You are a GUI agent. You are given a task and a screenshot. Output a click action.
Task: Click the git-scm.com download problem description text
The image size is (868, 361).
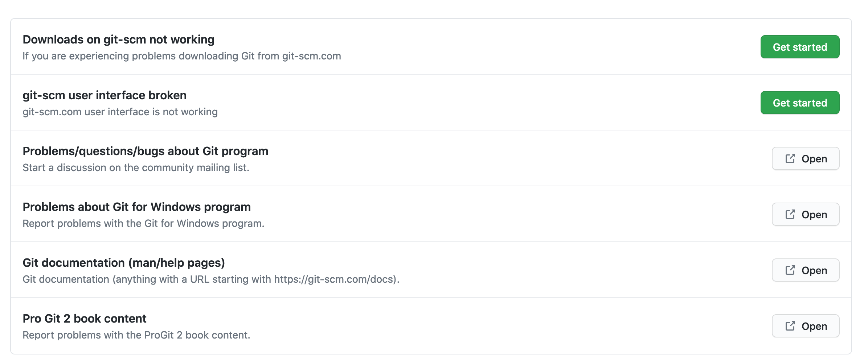tap(182, 56)
